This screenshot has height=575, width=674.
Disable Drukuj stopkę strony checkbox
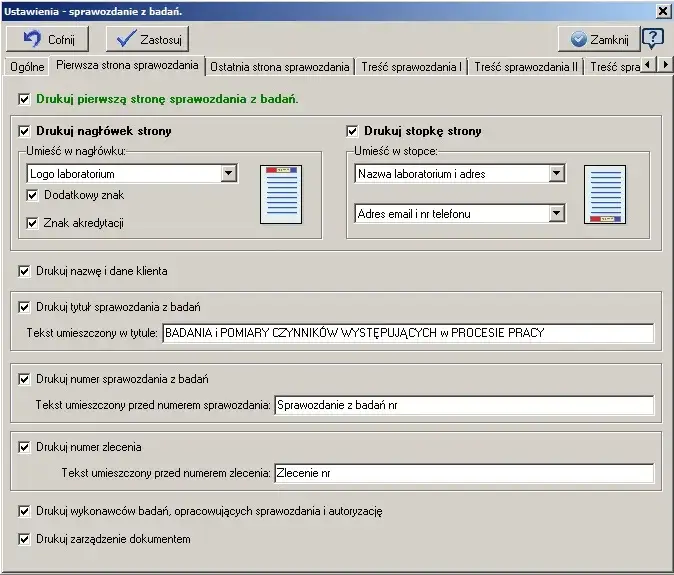pyautogui.click(x=353, y=131)
